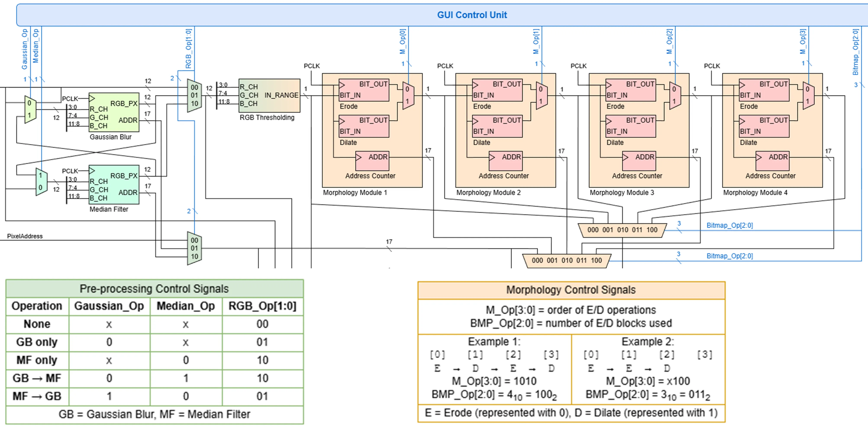
Task: Open the RGB_Op[1:0] pixel source selector
Action: tap(194, 95)
